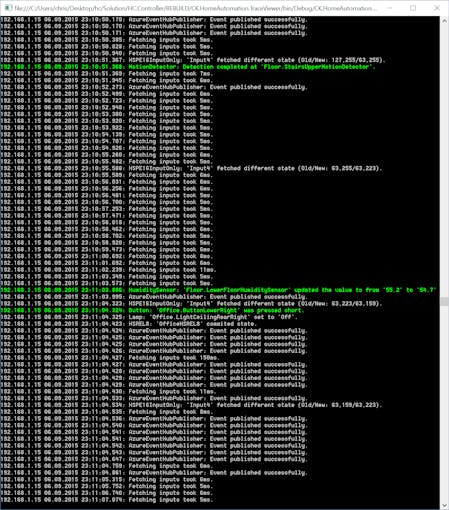Open the console window system menu icon
Viewport: 449px width, 510px height.
pyautogui.click(x=8, y=8)
